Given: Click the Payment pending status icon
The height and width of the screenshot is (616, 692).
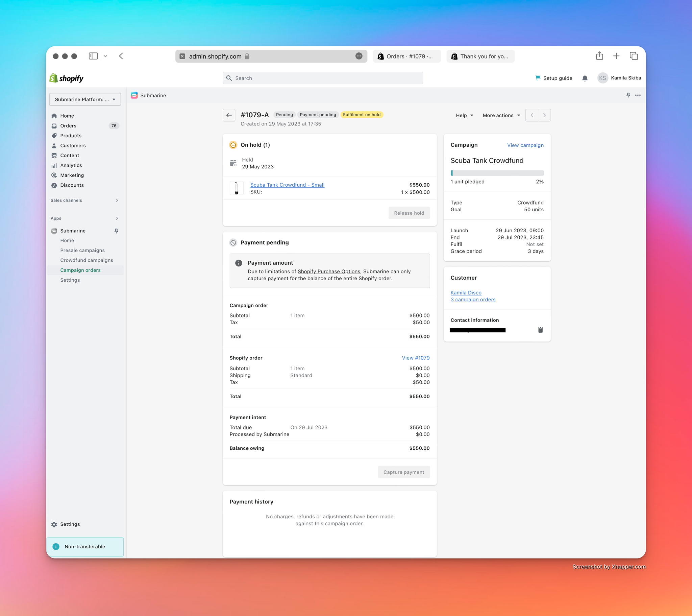Looking at the screenshot, I should 233,243.
